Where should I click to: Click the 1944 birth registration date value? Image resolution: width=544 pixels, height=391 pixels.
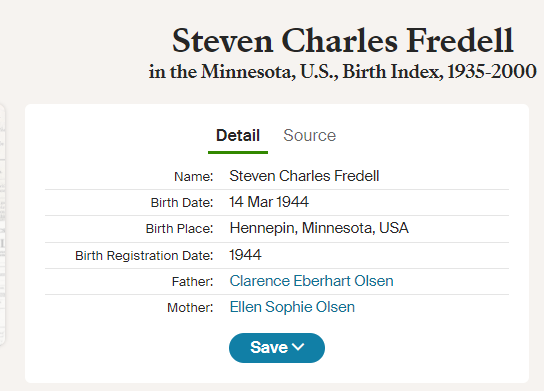[x=245, y=255]
